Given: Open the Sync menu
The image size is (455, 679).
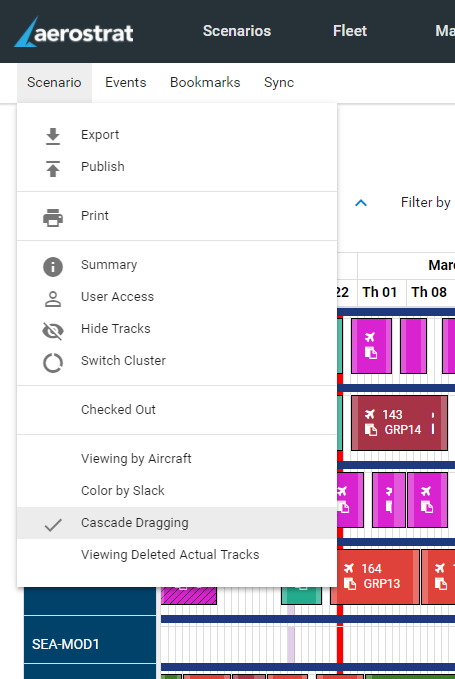Looking at the screenshot, I should (279, 83).
